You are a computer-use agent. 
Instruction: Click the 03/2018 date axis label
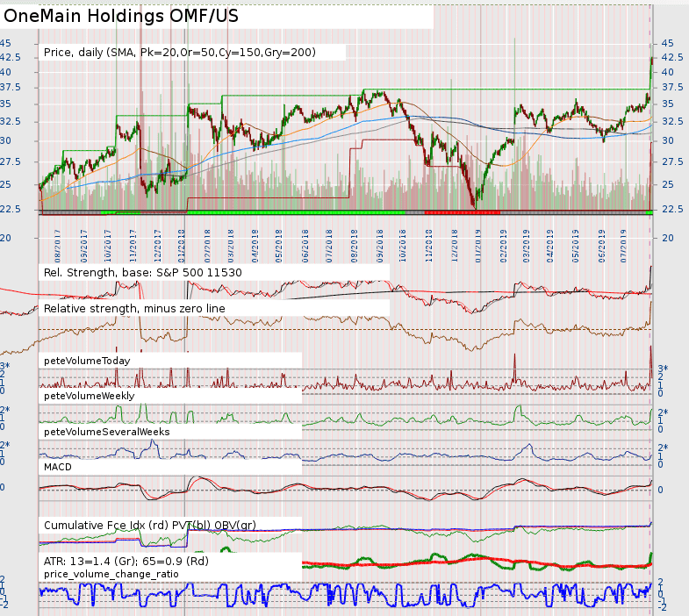point(231,246)
